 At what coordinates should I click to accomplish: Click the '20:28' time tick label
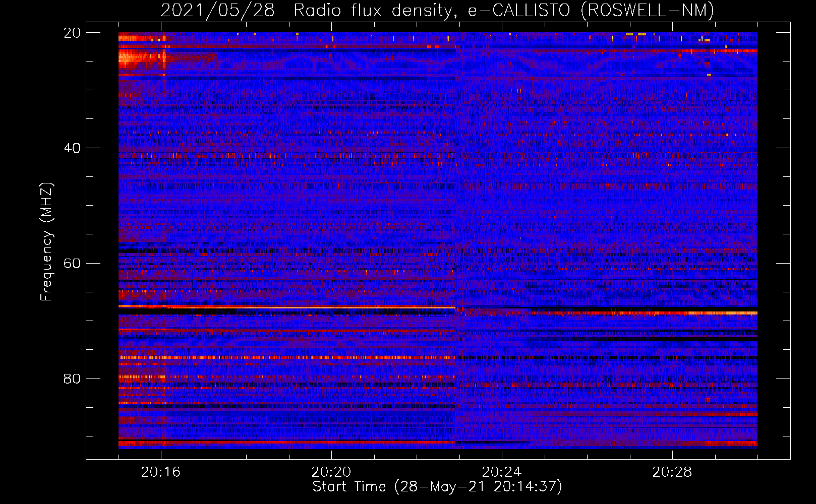point(672,472)
